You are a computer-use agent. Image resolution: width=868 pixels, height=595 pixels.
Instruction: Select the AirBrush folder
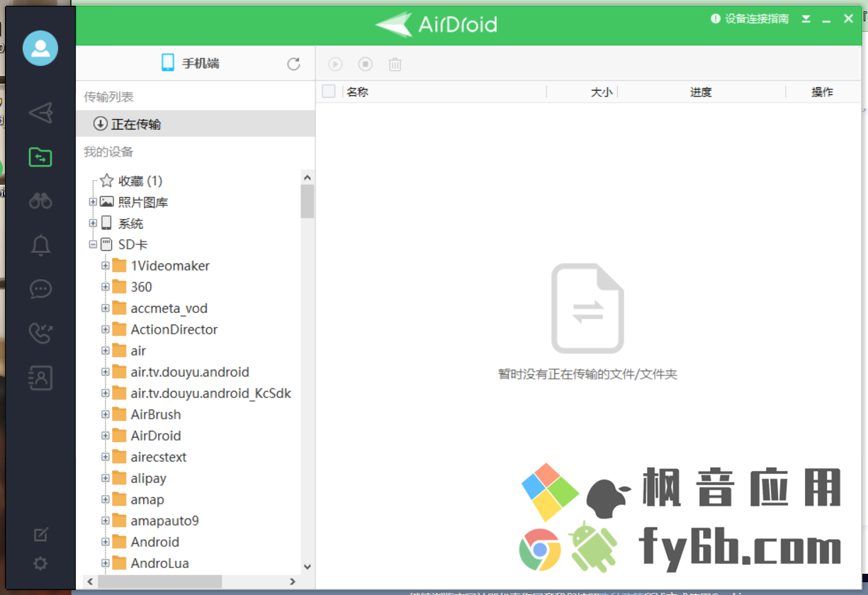point(156,414)
